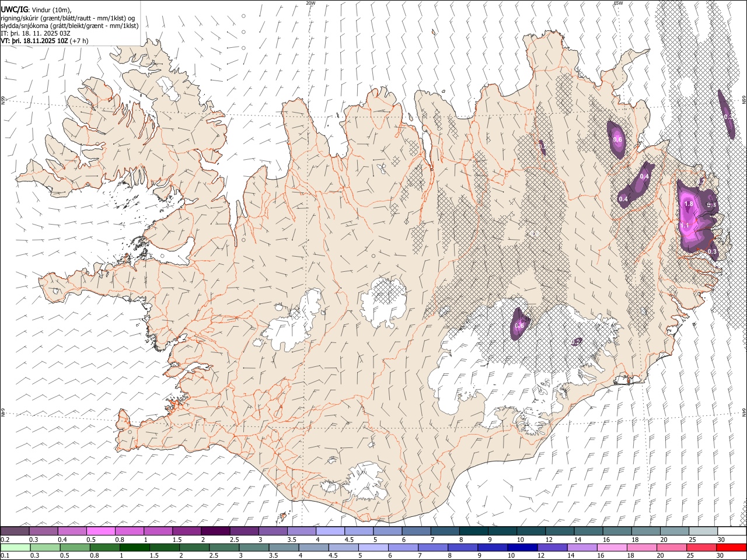The height and width of the screenshot is (560, 747).
Task: Pick the rain-scale swatch labeled 4
Action: (x=313, y=547)
